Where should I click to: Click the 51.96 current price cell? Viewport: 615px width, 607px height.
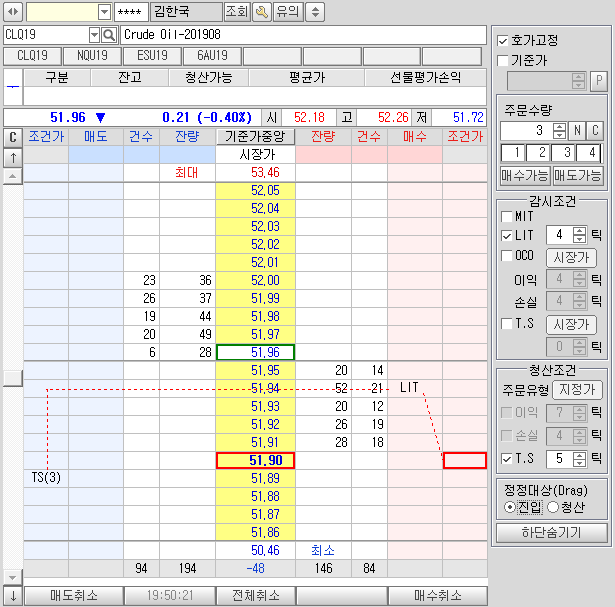point(255,352)
